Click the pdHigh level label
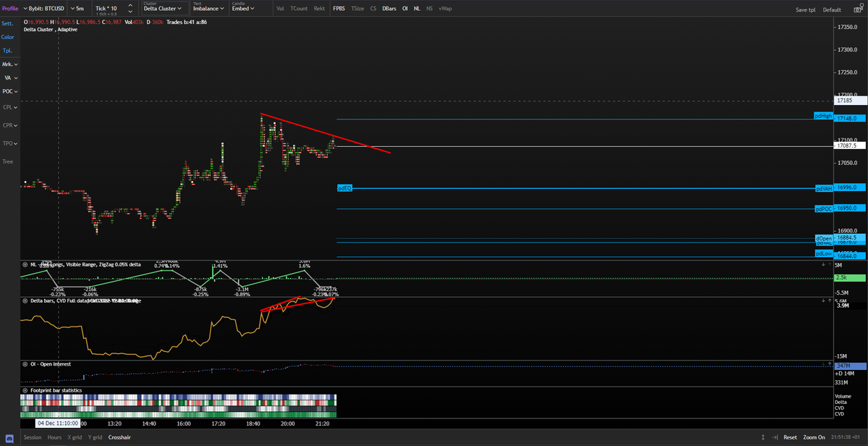Image resolution: width=868 pixels, height=446 pixels. click(x=823, y=116)
